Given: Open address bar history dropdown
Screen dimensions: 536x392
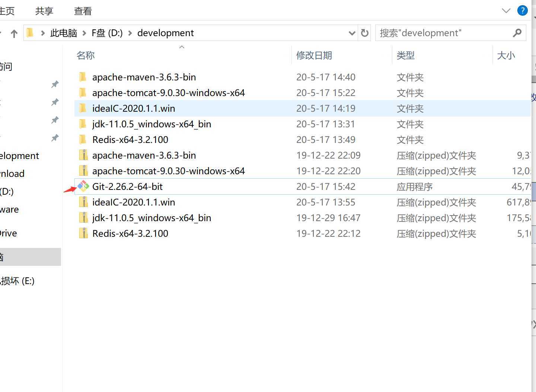Looking at the screenshot, I should (352, 33).
